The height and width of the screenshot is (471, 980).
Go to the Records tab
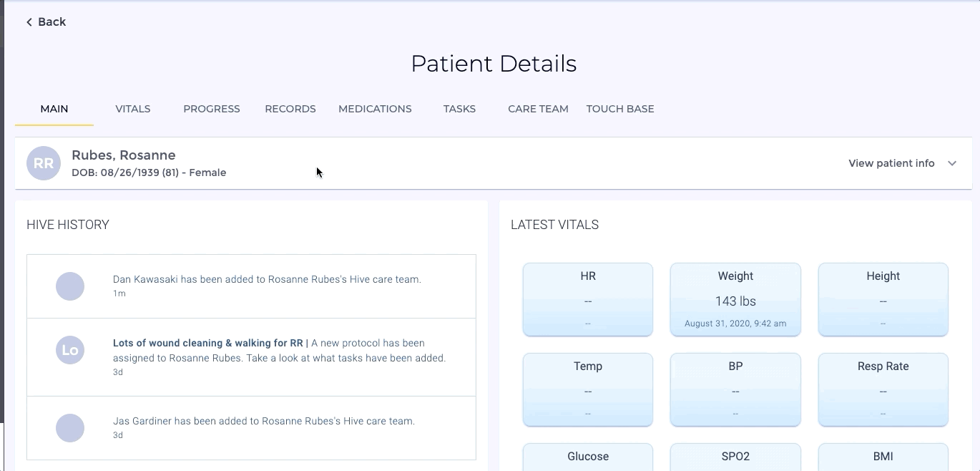[290, 109]
